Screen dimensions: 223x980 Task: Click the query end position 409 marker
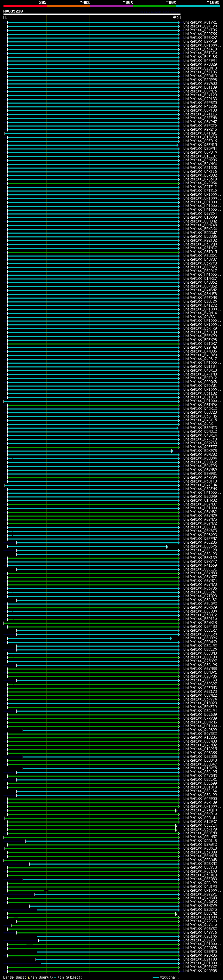pos(176,17)
